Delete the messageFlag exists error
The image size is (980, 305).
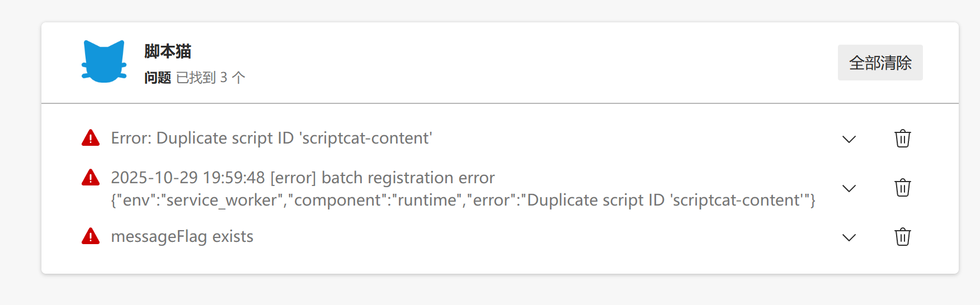(902, 237)
